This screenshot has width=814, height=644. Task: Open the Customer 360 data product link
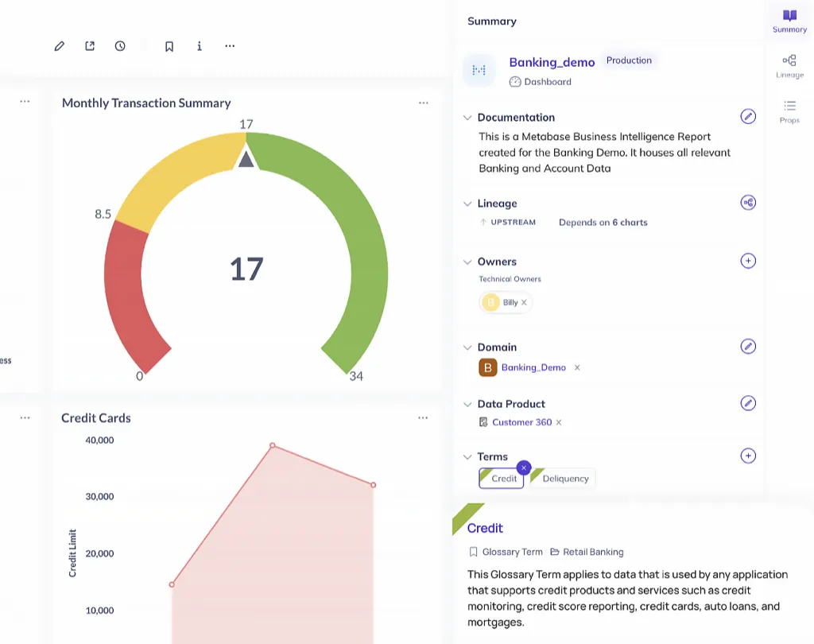click(x=521, y=422)
